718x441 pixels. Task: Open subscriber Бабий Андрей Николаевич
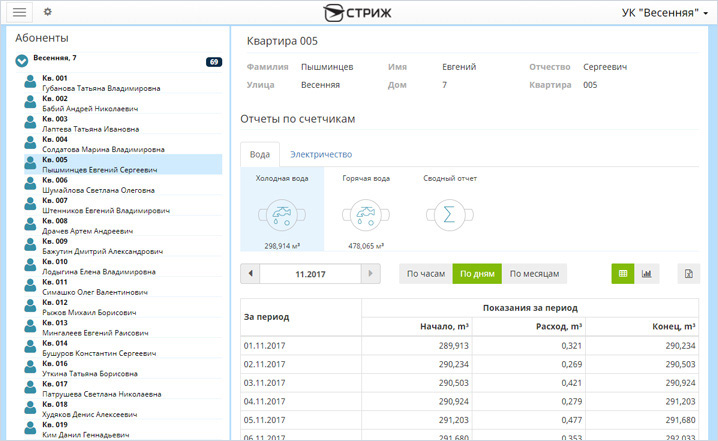pos(90,109)
